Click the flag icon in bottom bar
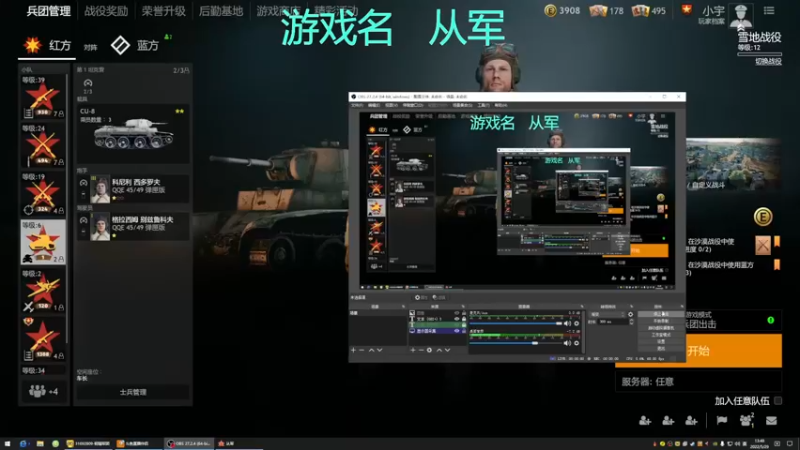Viewport: 800px width, 450px height. tap(722, 420)
